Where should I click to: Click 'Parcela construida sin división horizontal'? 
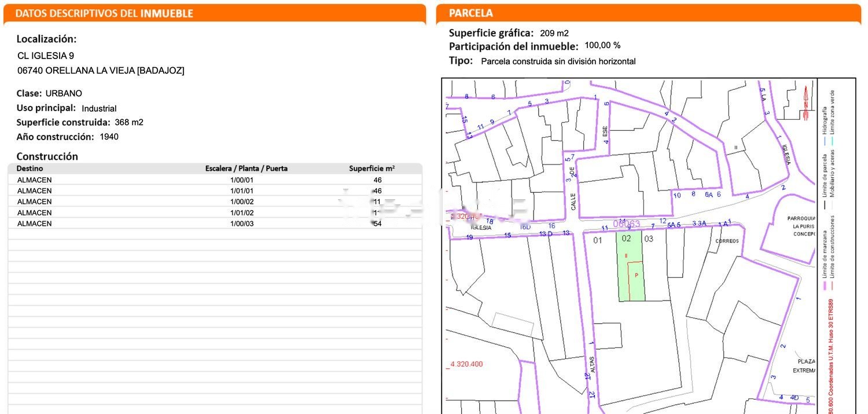pos(558,61)
